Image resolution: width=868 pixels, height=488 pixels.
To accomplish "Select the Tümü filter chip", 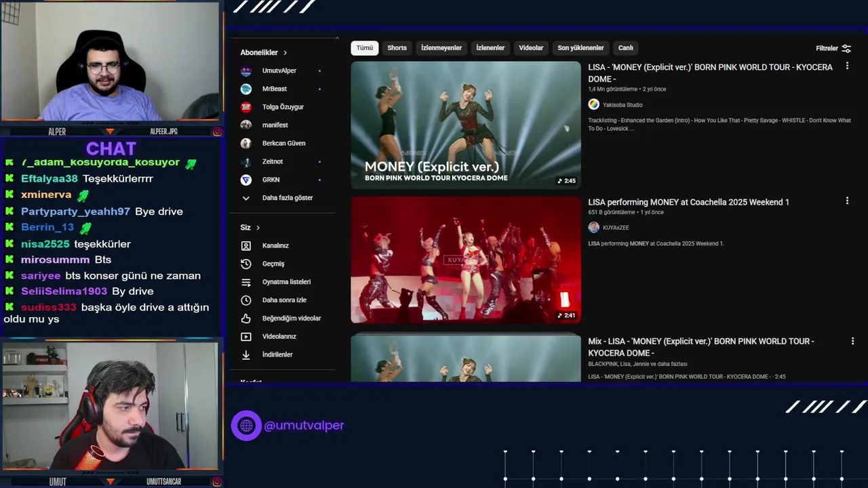I will (x=365, y=48).
